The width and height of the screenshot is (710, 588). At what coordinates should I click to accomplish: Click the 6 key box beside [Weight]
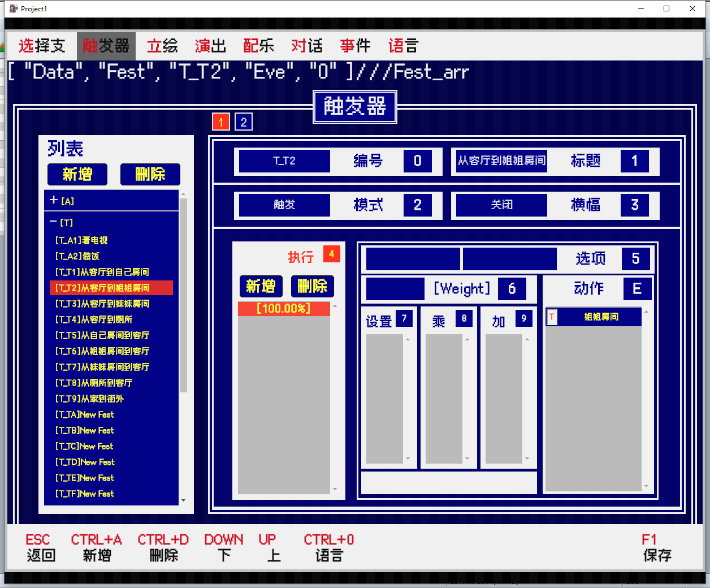click(512, 289)
